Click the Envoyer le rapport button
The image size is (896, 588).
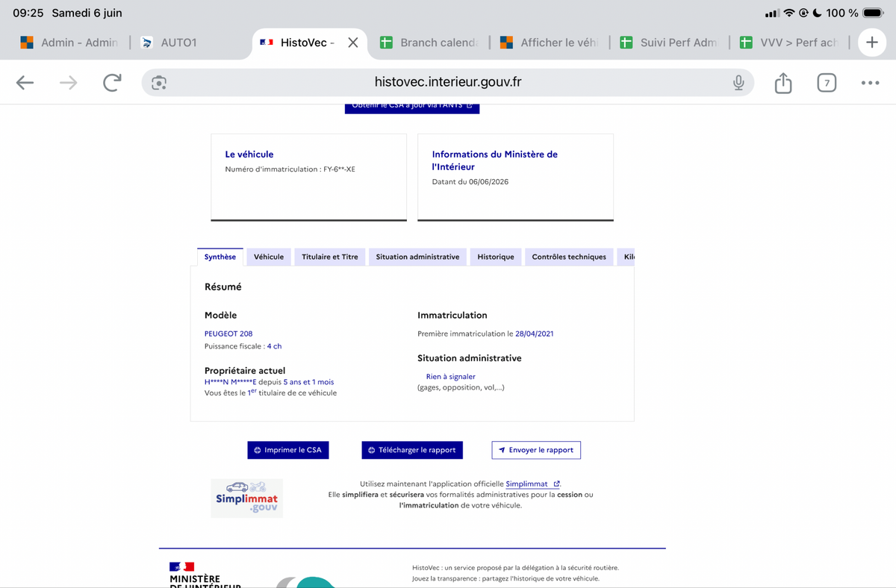[x=536, y=450]
